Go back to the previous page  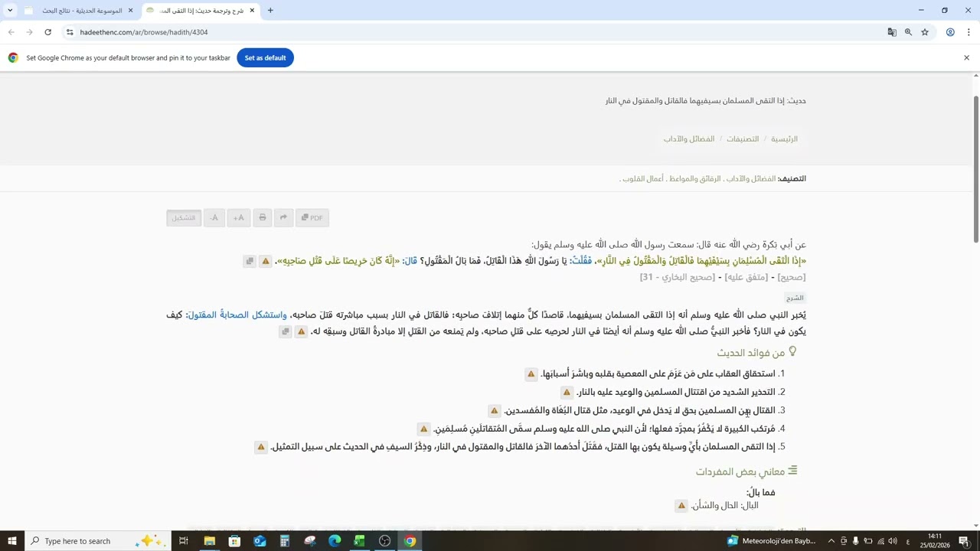point(11,32)
